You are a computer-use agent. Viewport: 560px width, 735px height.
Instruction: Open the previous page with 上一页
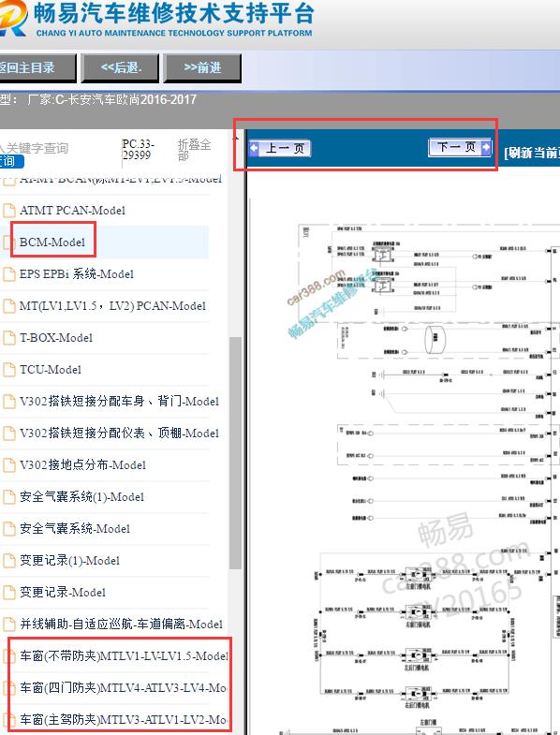280,149
